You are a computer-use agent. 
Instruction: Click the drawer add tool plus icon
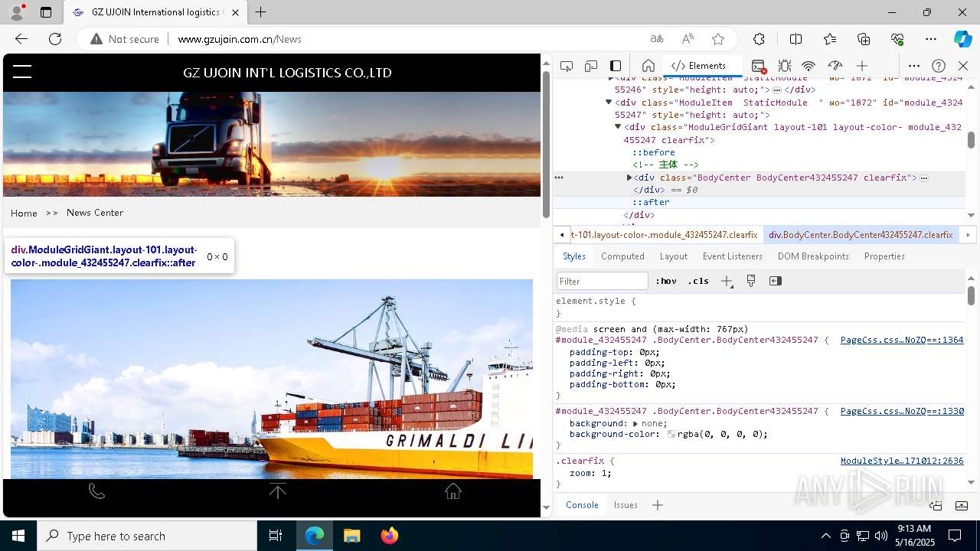[x=657, y=505]
